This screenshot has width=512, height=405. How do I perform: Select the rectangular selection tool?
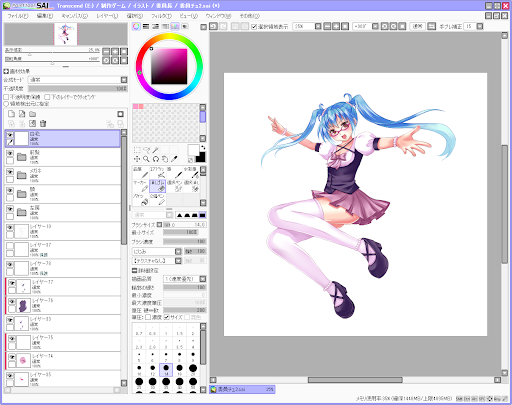pos(137,150)
